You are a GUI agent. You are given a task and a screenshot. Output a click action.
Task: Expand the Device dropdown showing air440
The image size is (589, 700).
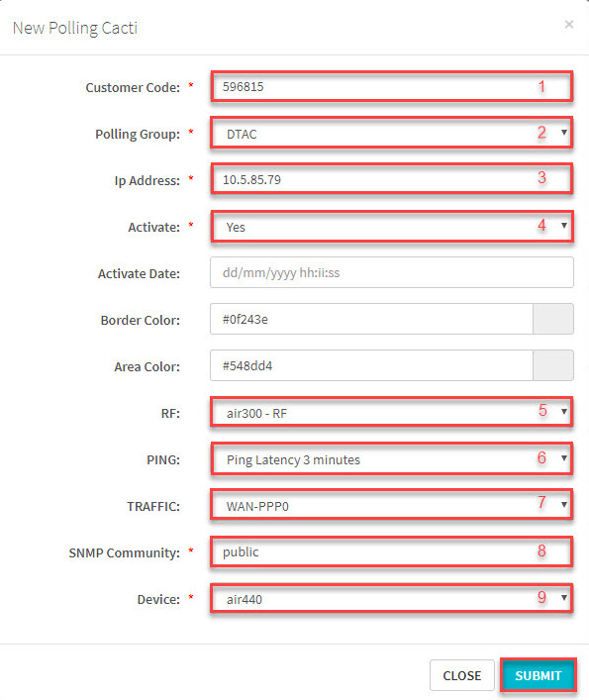392,599
